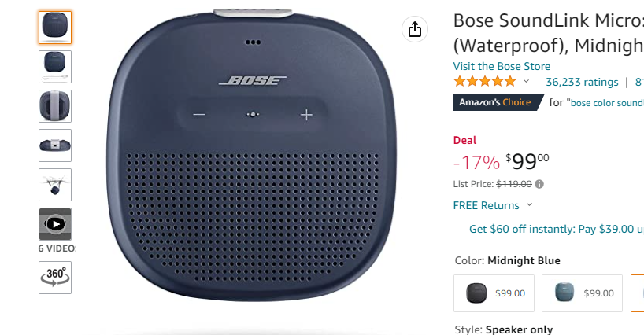The image size is (644, 335).
Task: Click the main Bose speaker product image
Action: pos(252,165)
